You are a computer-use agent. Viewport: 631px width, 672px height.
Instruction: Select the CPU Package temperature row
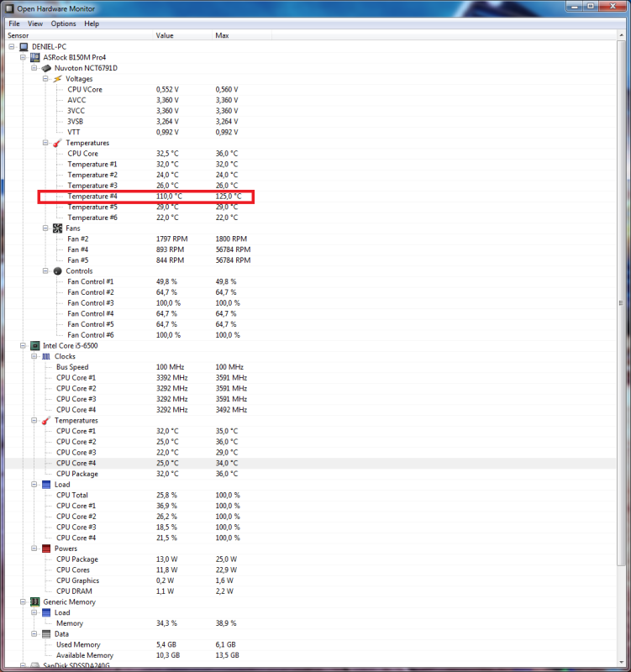point(310,474)
